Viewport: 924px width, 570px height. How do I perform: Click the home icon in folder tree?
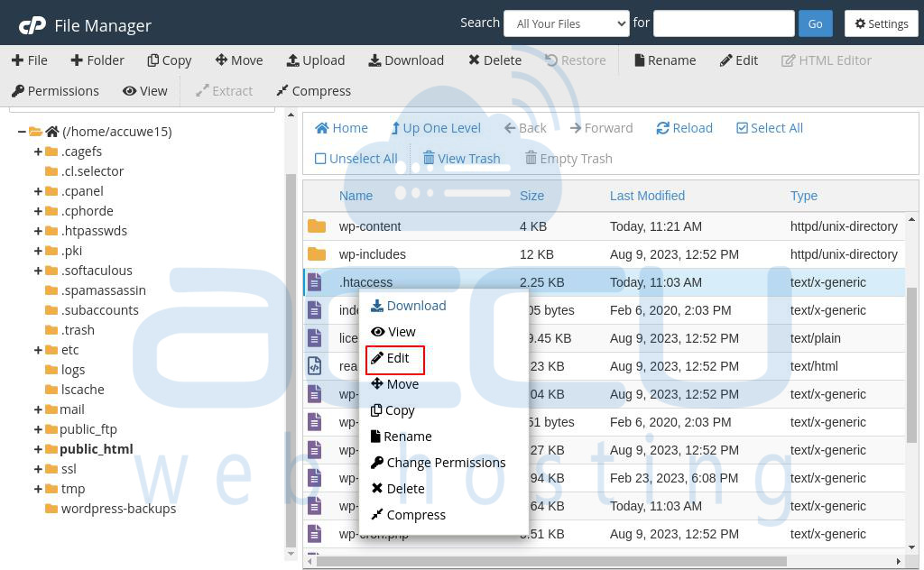point(52,132)
